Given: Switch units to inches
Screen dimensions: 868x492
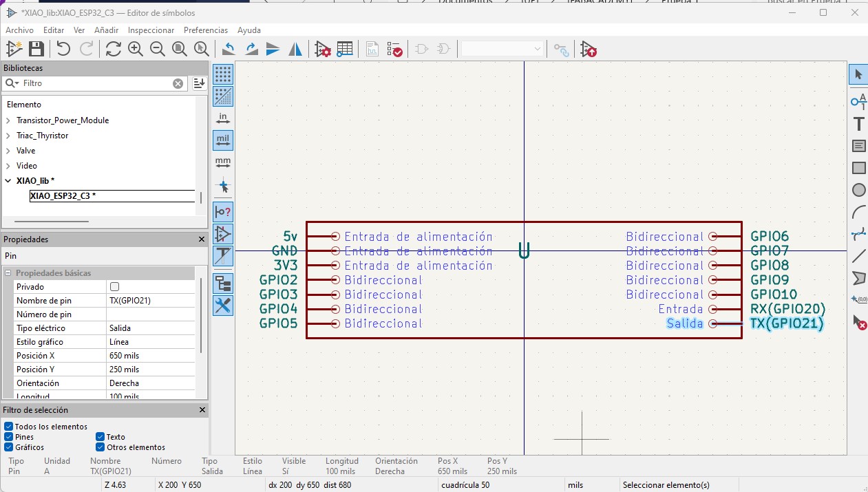Looking at the screenshot, I should pyautogui.click(x=223, y=118).
